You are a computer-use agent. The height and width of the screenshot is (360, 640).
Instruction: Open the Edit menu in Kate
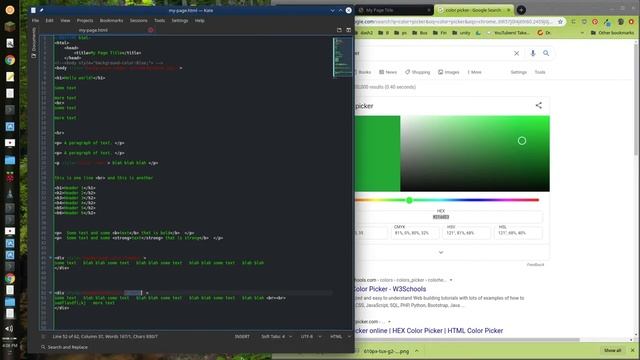49,20
